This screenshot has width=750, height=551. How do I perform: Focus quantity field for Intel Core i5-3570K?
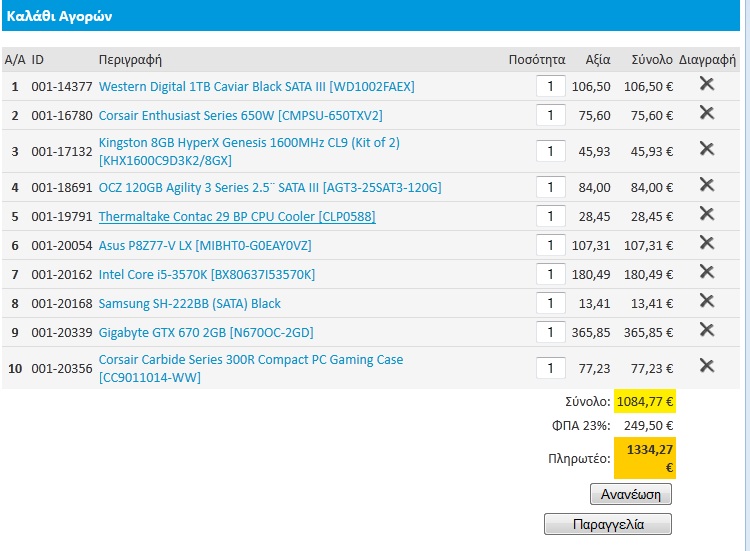[x=551, y=274]
